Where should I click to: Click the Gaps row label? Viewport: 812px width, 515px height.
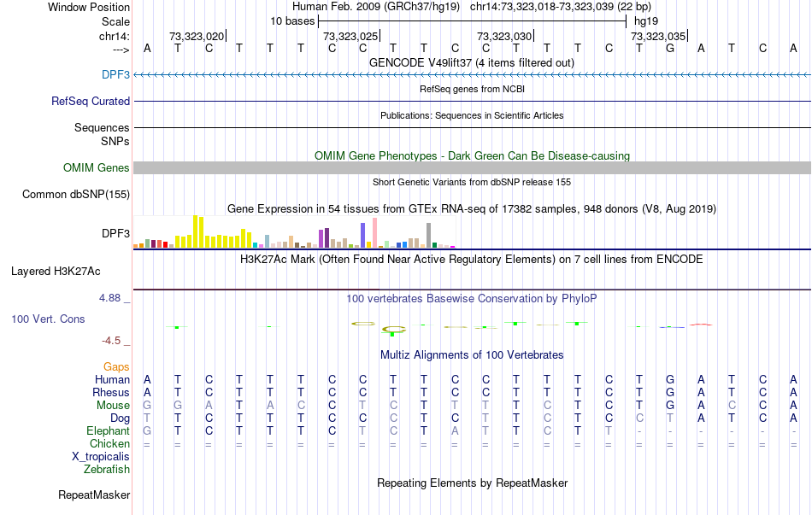click(x=116, y=366)
